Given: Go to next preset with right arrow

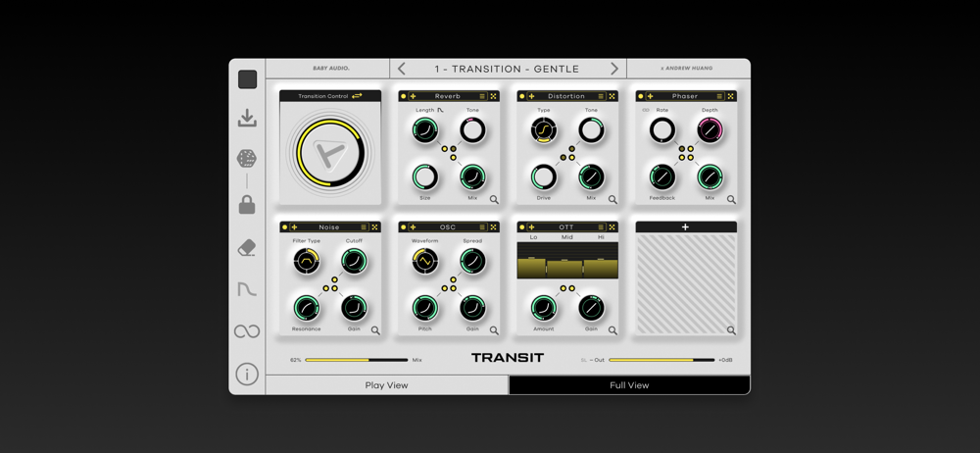Looking at the screenshot, I should pos(614,69).
